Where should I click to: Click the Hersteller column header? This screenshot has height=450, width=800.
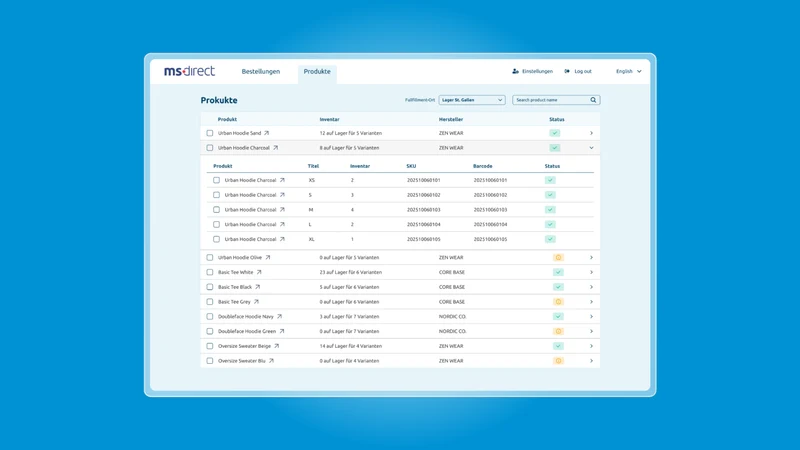coord(451,119)
